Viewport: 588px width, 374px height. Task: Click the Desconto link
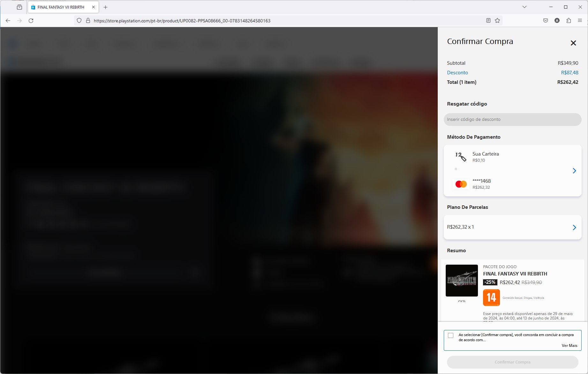point(457,73)
